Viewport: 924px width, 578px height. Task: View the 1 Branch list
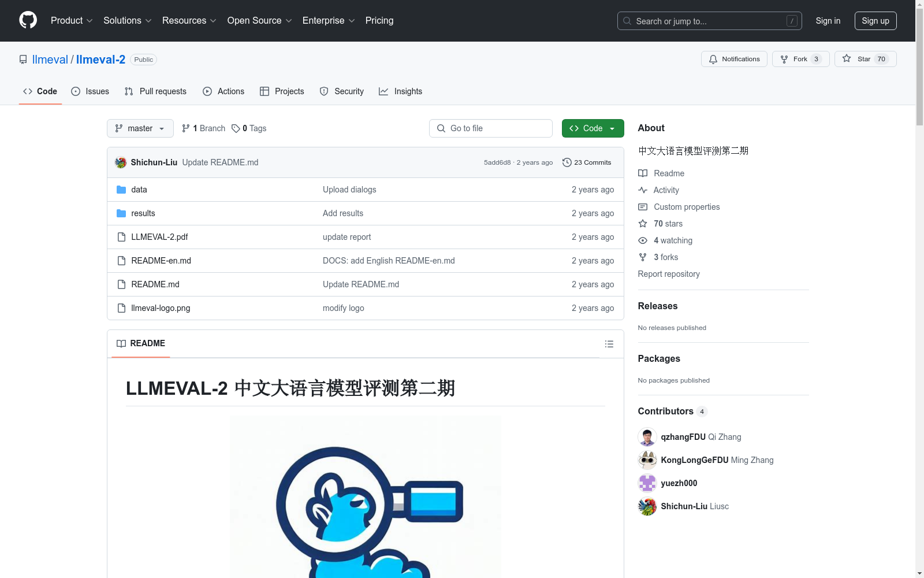[x=203, y=128]
